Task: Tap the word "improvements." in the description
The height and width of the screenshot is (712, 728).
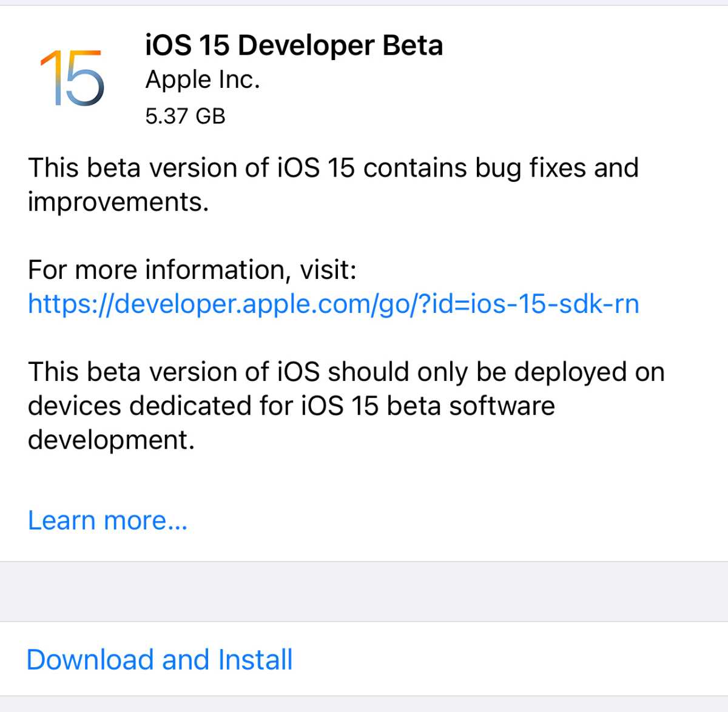Action: 118,202
